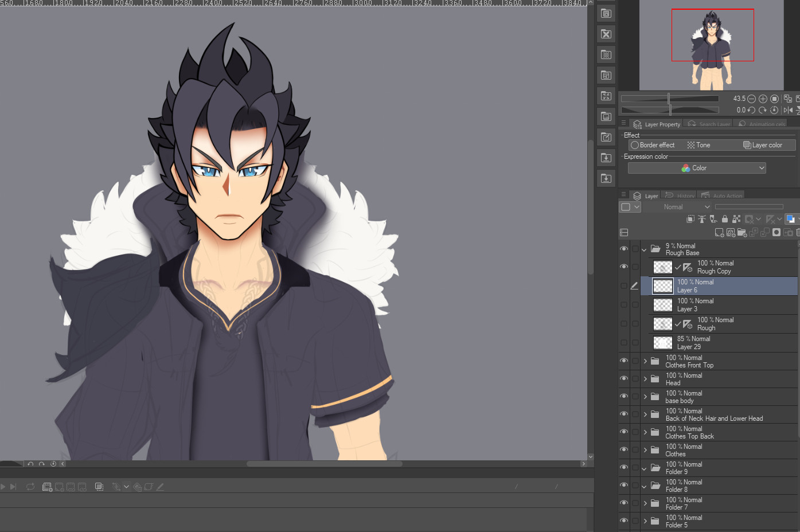This screenshot has height=532, width=800.
Task: Hide the Clothes Top Back folder
Action: (x=624, y=432)
